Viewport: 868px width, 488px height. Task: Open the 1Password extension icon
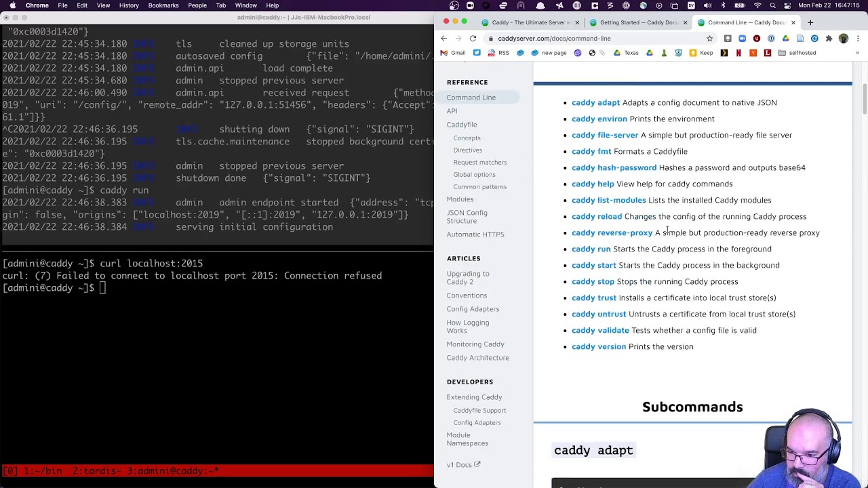click(771, 39)
